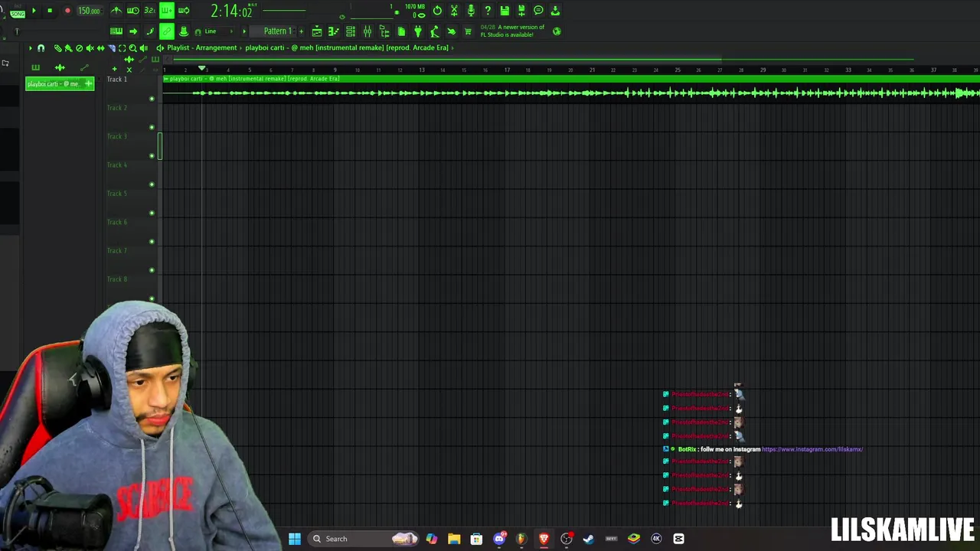The height and width of the screenshot is (551, 980).
Task: Open the Instagram link in chat overlay
Action: coord(812,449)
